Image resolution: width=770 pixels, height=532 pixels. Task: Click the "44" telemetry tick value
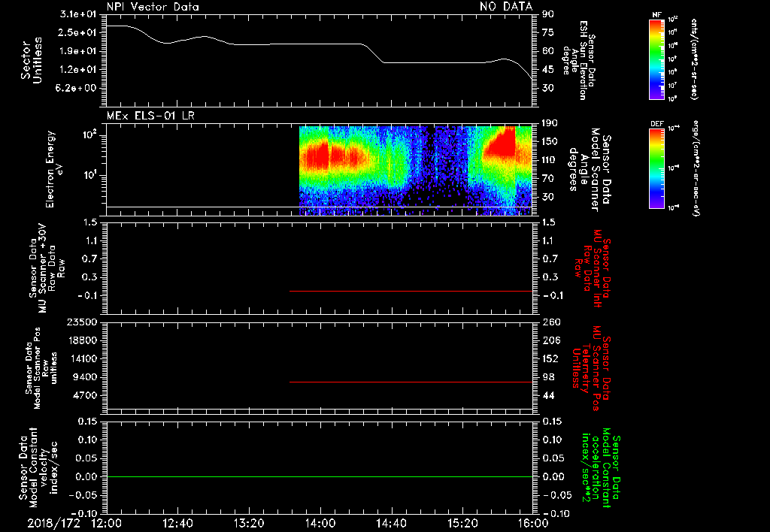click(x=548, y=395)
